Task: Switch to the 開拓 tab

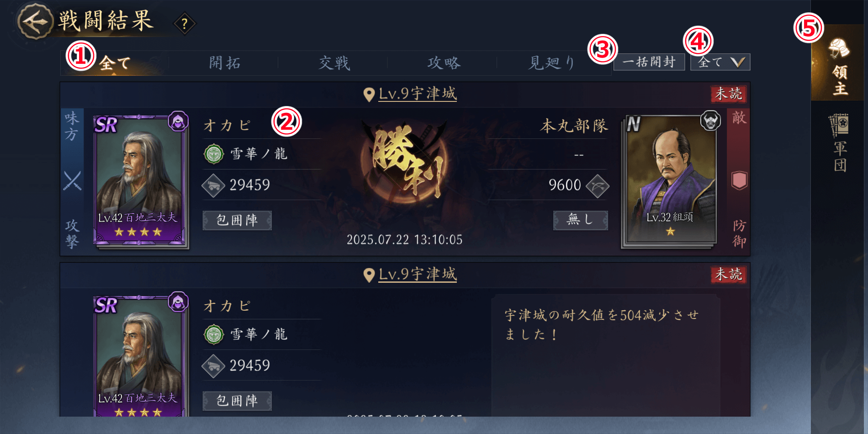Action: tap(225, 63)
